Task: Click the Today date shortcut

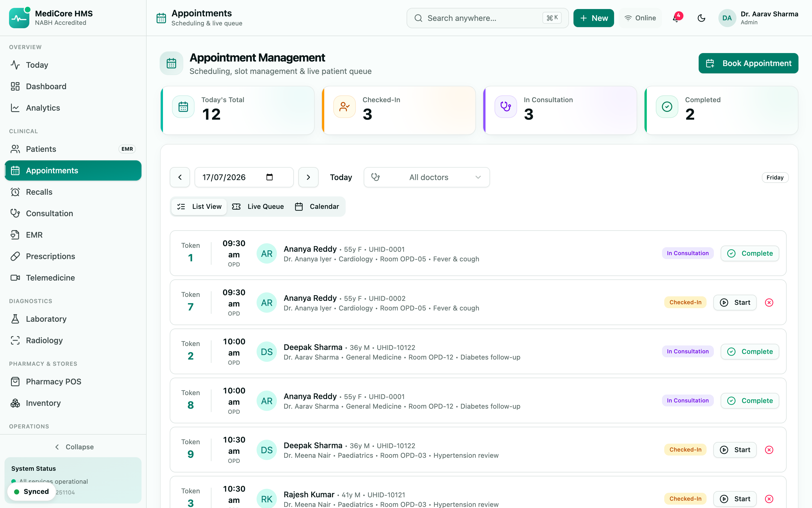Action: 341,177
